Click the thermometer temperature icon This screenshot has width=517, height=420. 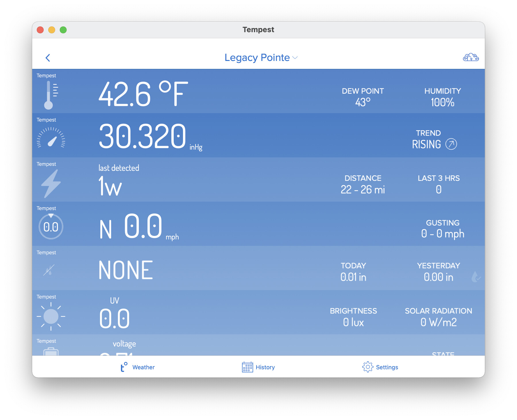pos(51,95)
